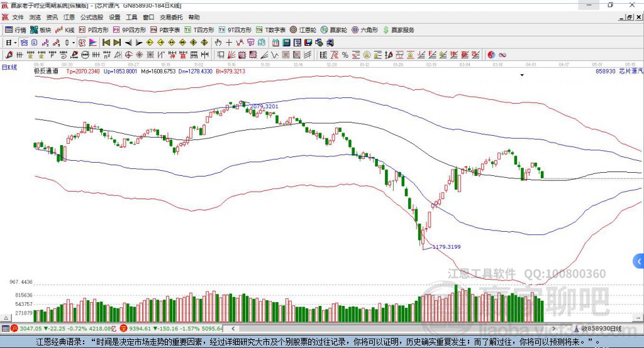Open 赢家服务 service page
Image resolution: width=644 pixels, height=348 pixels.
(399, 30)
